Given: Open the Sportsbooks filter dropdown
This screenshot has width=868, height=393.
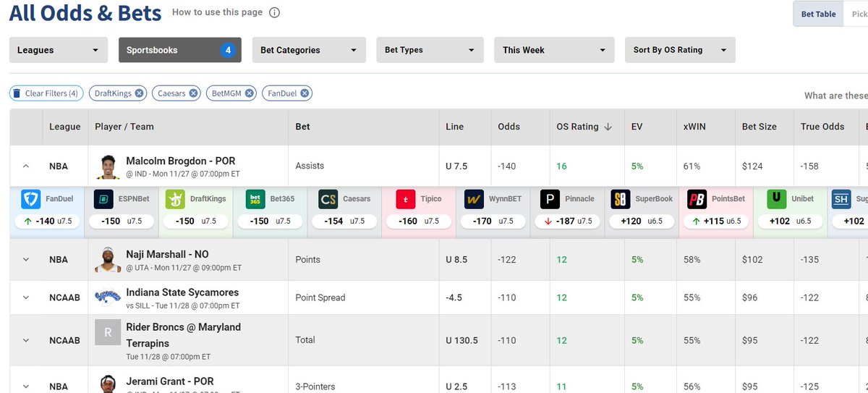Looking at the screenshot, I should tap(180, 50).
